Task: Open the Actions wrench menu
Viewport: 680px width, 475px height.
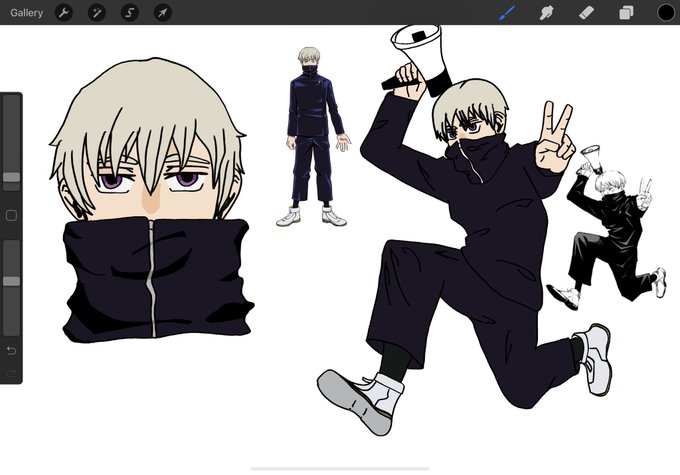Action: pyautogui.click(x=64, y=13)
